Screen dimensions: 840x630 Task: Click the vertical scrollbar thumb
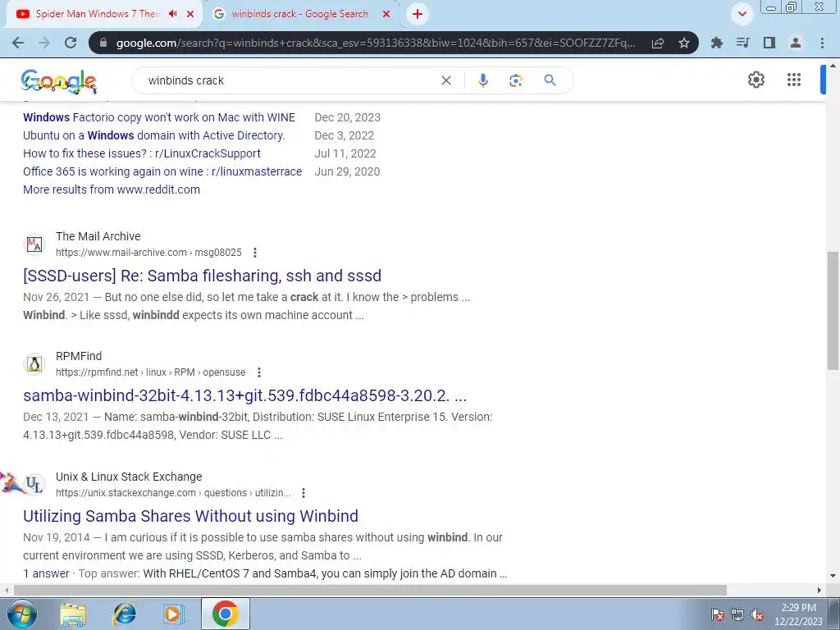point(833,311)
